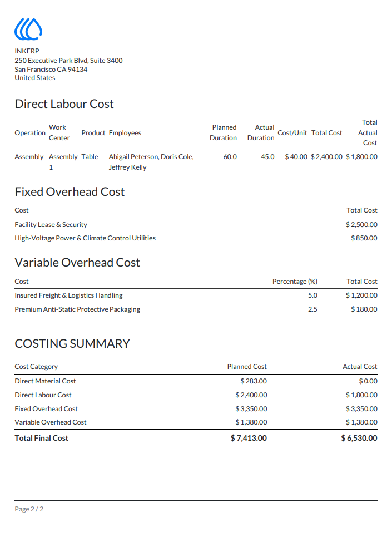Click planned duration value 60.0
392x537 pixels.
coord(230,157)
